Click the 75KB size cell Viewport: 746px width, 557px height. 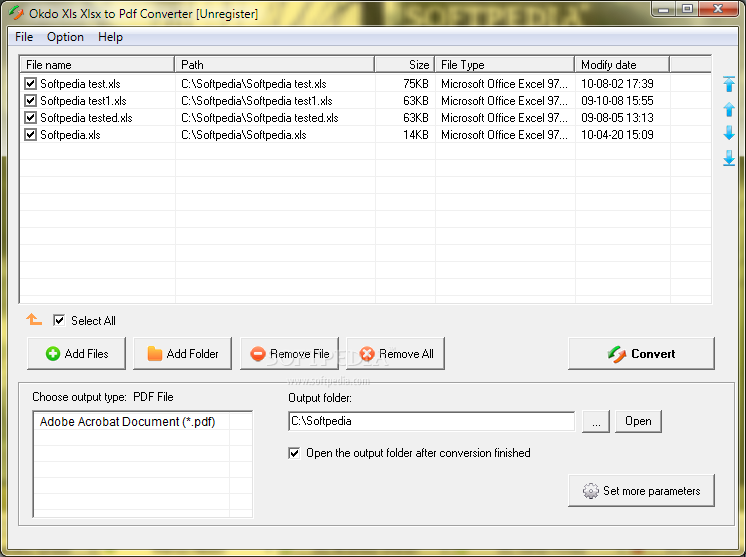416,84
